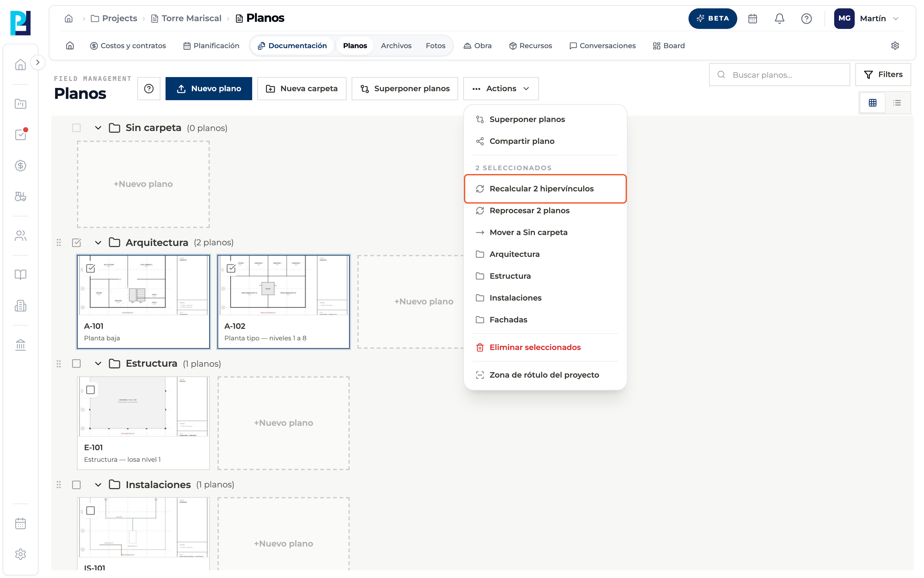Select Mover a Sin carpeta
The image size is (924, 578).
(x=545, y=232)
